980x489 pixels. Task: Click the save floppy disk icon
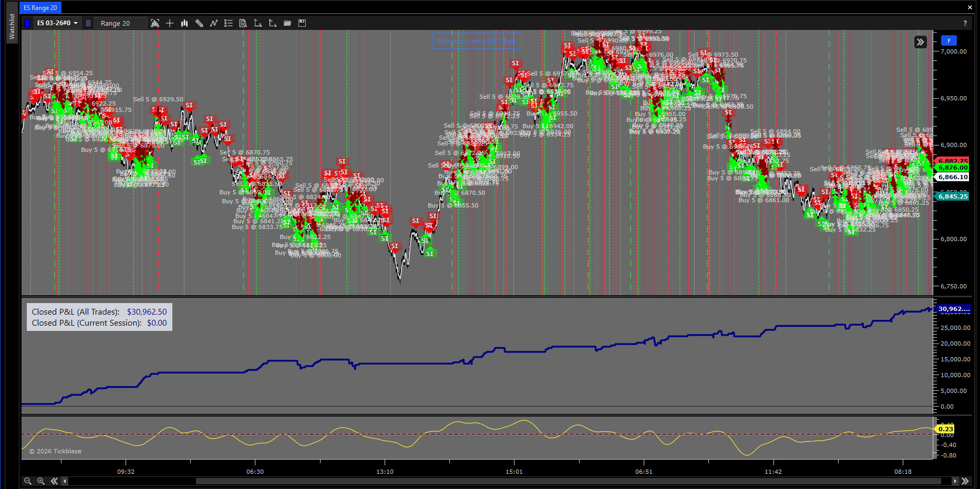302,23
